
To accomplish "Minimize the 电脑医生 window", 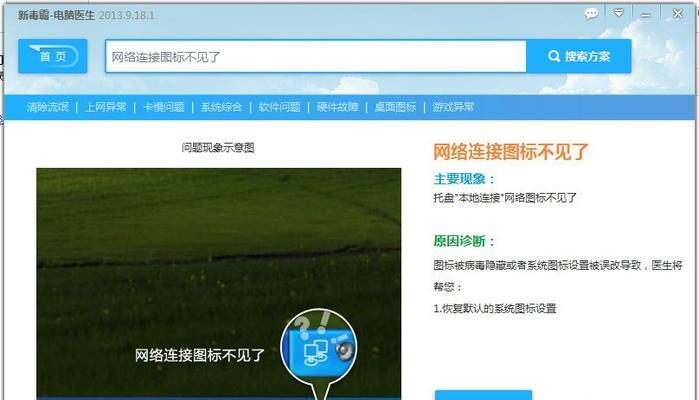I will pos(646,15).
